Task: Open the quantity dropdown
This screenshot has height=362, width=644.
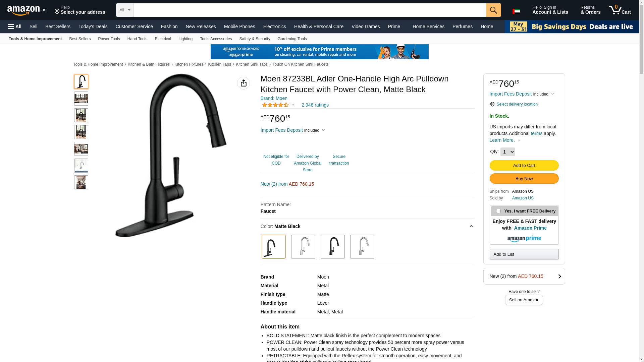Action: click(508, 152)
